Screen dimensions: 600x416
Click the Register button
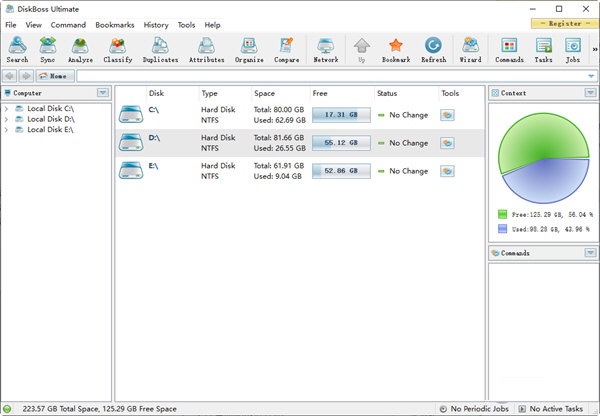coord(565,24)
